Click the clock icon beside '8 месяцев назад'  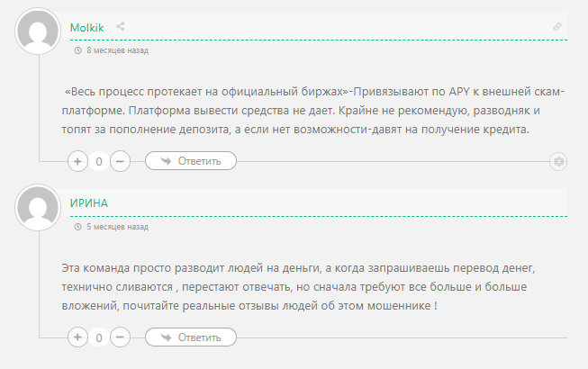[x=78, y=50]
